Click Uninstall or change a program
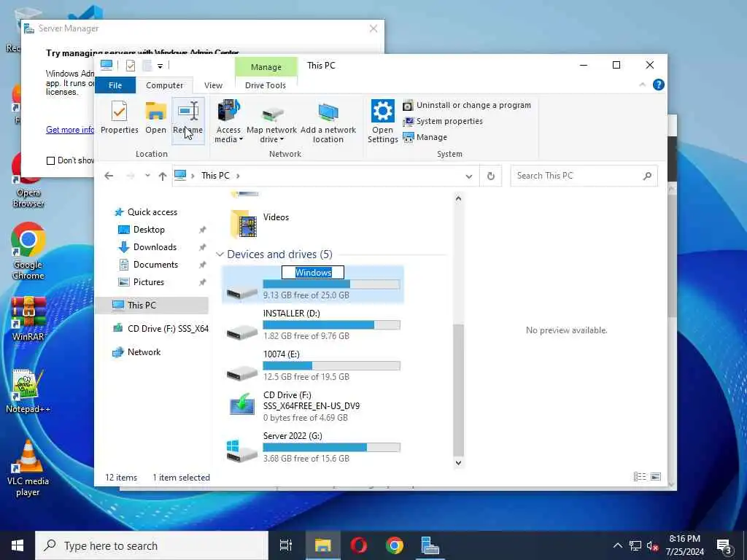 467,105
